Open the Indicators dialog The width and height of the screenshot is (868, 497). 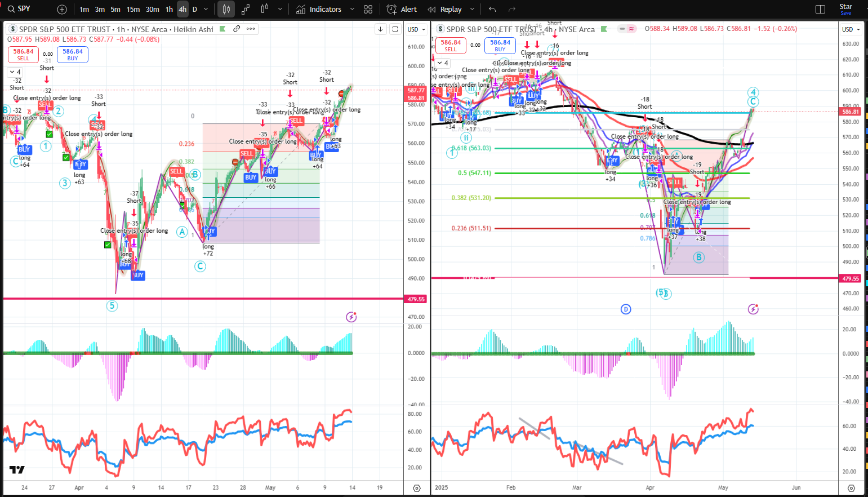319,10
